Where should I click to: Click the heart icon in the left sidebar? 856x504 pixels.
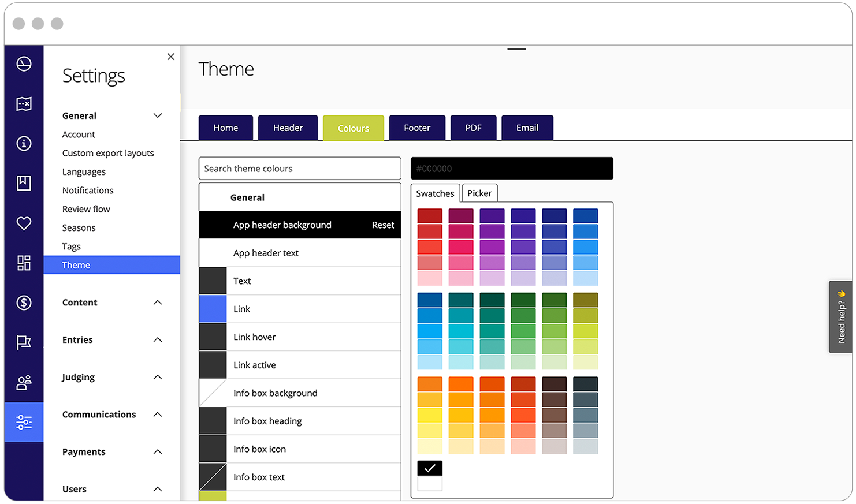23,223
